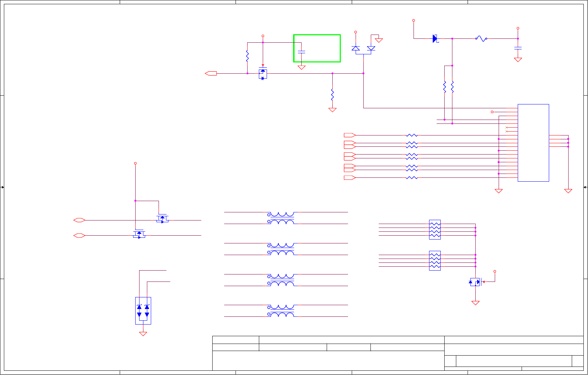Select the large blue connector rectangle on the right
Image resolution: width=588 pixels, height=375 pixels.
coord(533,143)
